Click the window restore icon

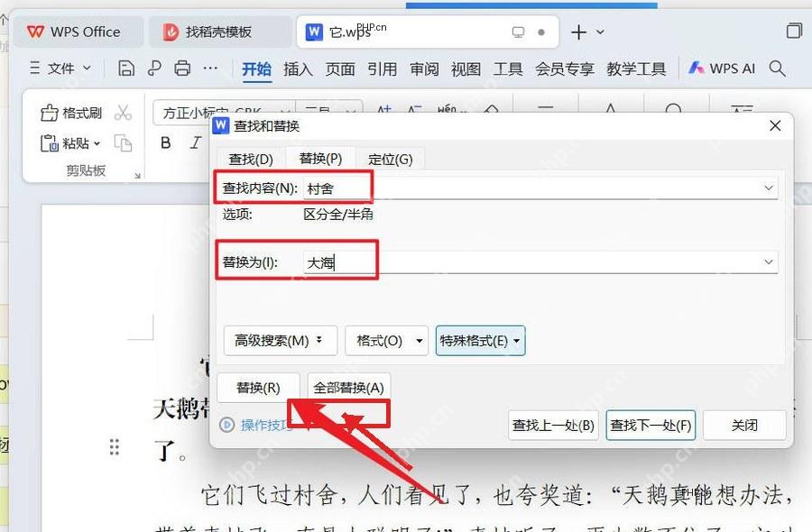[x=793, y=32]
